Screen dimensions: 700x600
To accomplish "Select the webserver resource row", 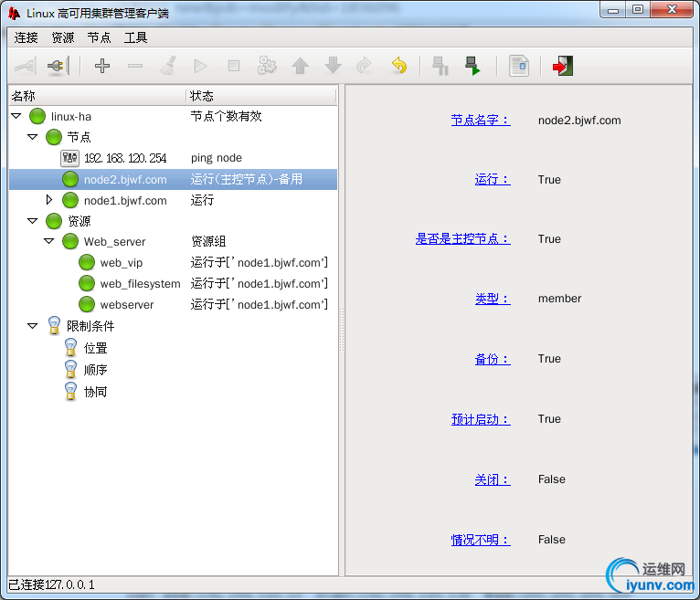I will (173, 304).
